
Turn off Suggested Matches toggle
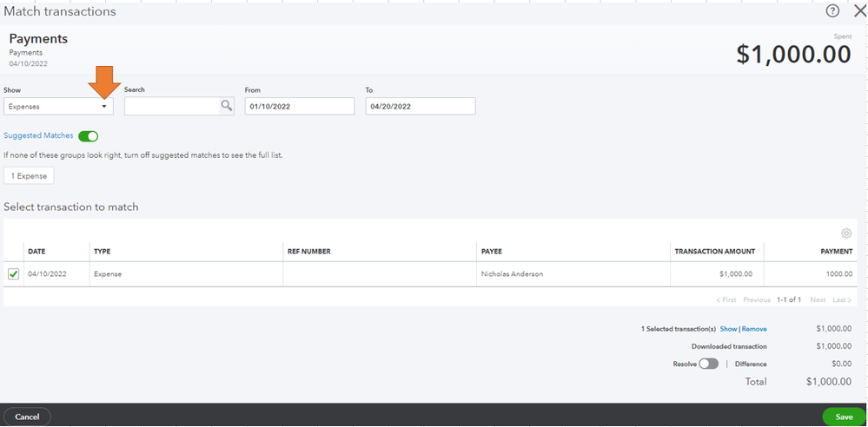pos(88,136)
